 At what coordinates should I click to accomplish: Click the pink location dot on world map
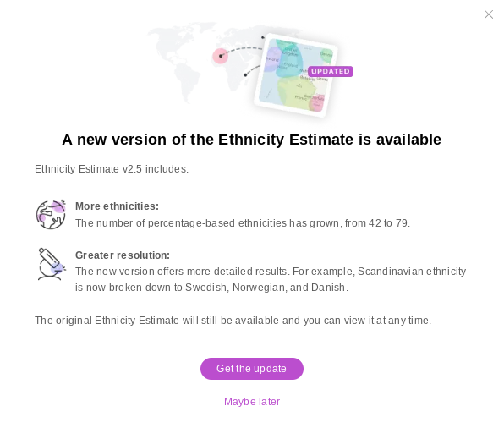[x=221, y=56]
